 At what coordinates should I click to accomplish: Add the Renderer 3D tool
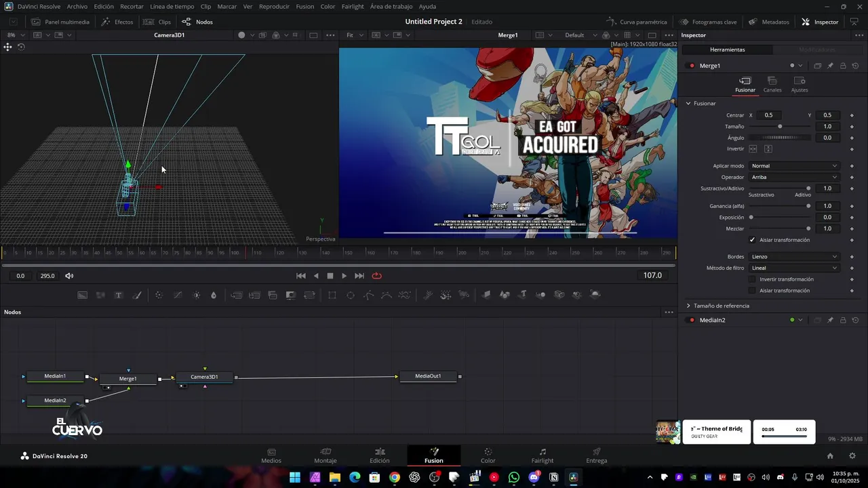click(x=595, y=295)
